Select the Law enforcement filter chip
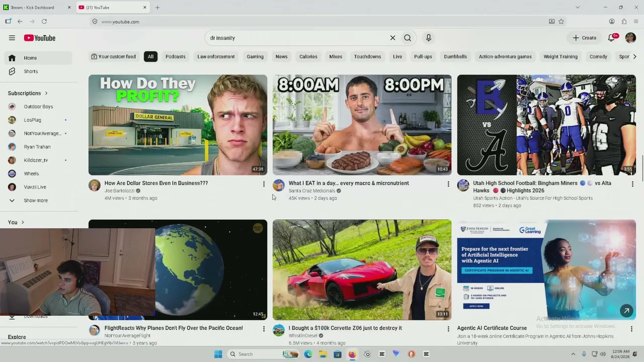Image resolution: width=644 pixels, height=362 pixels. coord(216,57)
